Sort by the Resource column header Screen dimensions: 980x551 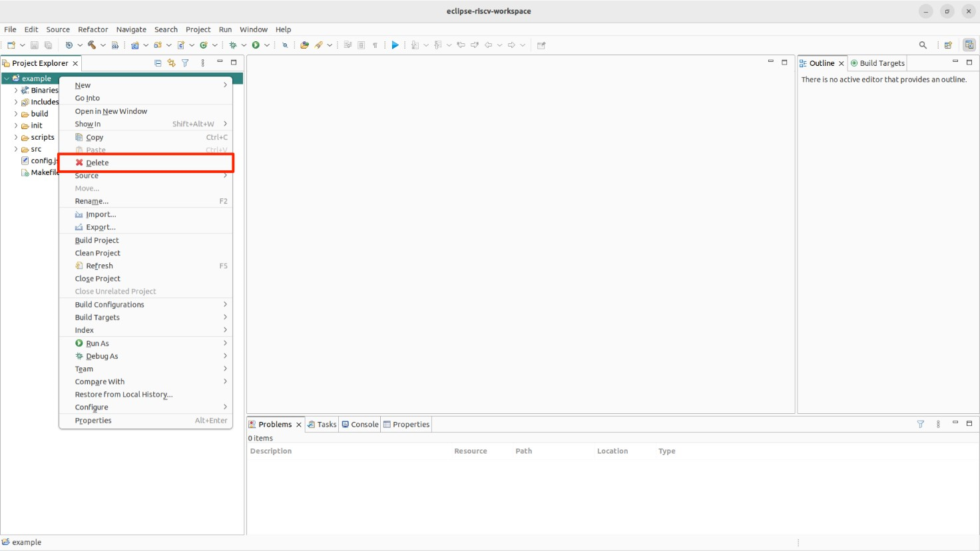[471, 451]
